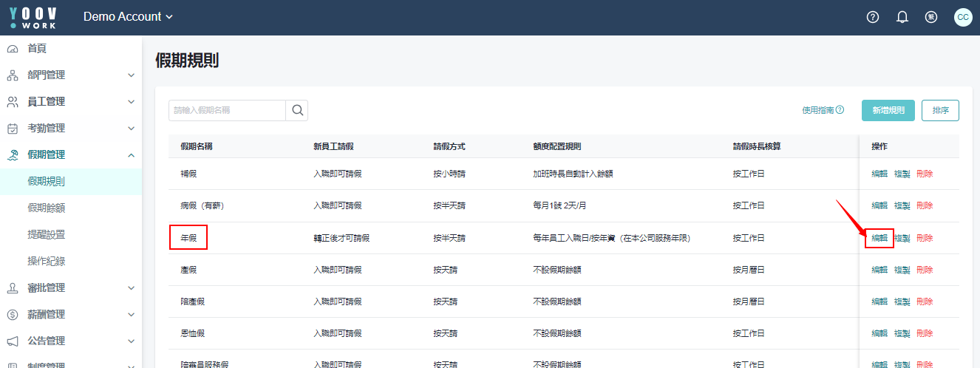Click the 公告管理 megaphone icon
980x368 pixels.
pos(13,341)
